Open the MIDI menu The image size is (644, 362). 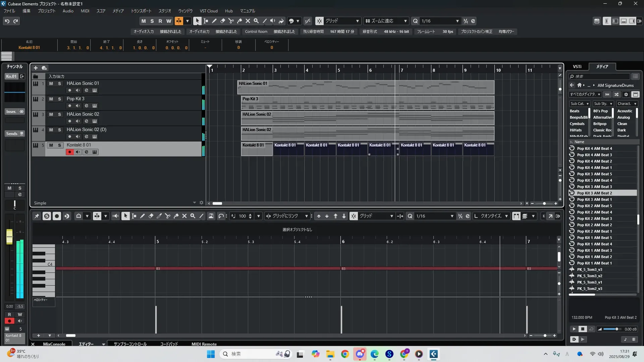tap(85, 11)
